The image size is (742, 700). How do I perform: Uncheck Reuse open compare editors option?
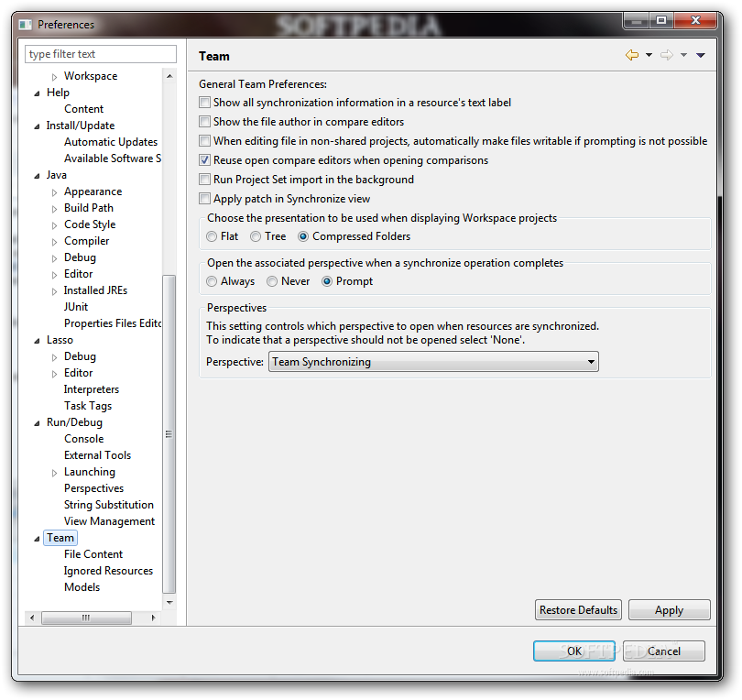tap(204, 160)
